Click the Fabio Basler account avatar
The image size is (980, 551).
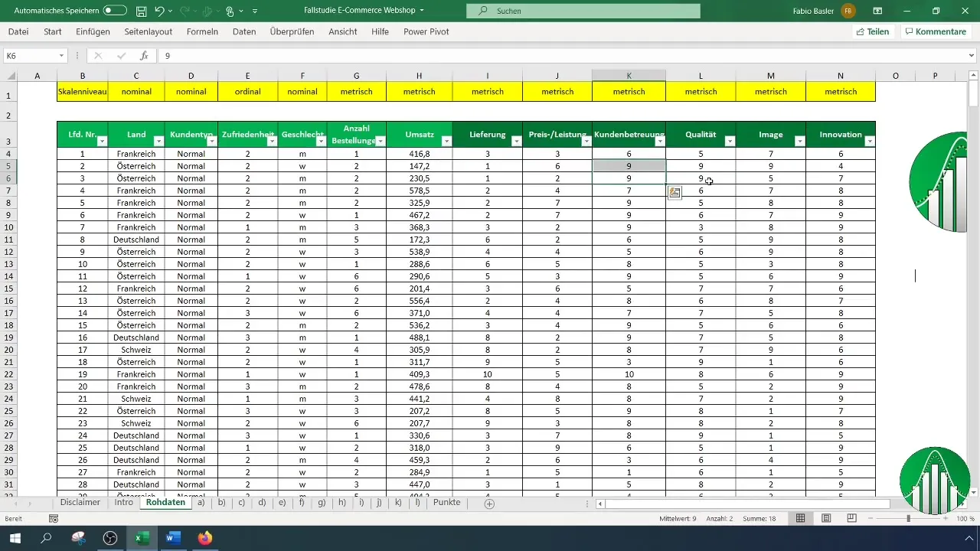(848, 11)
